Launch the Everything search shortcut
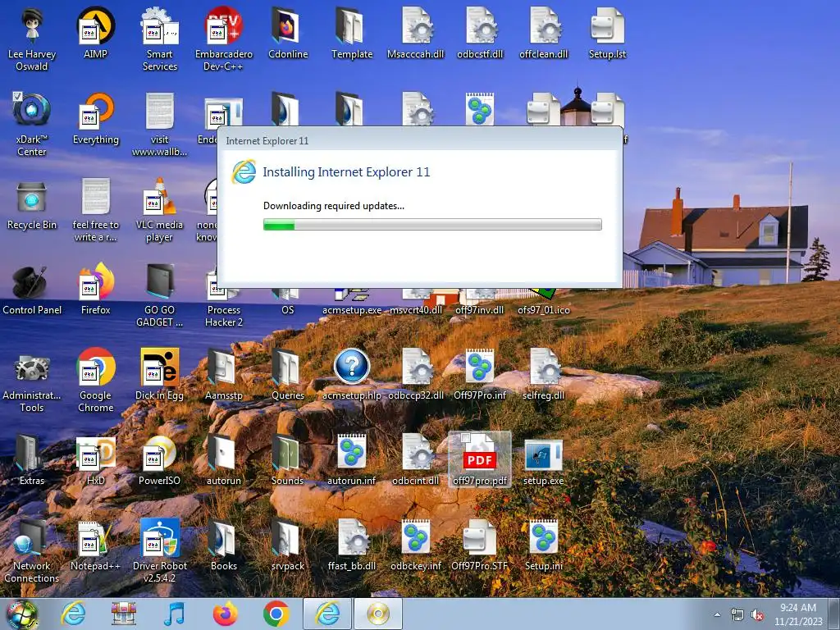This screenshot has width=840, height=630. [x=95, y=119]
